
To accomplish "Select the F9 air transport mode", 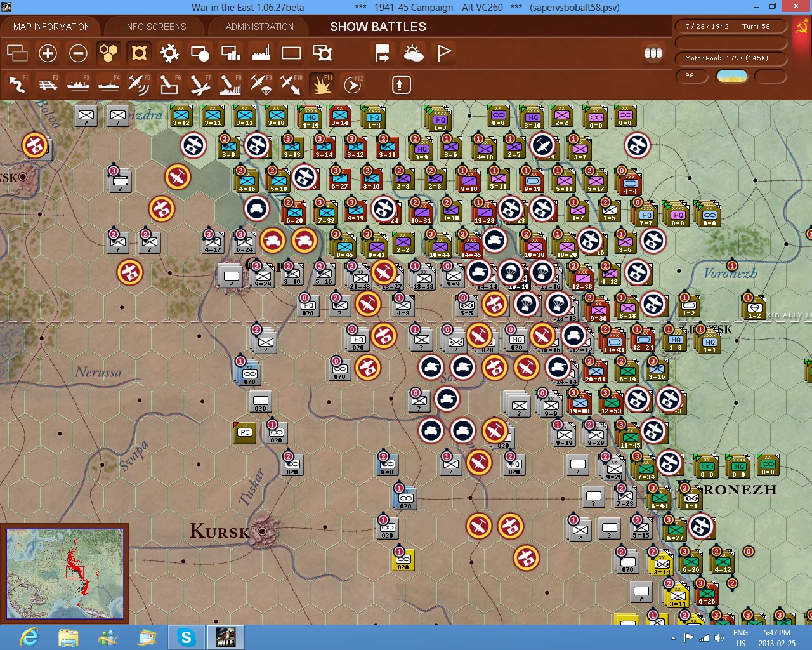I will coord(261,84).
